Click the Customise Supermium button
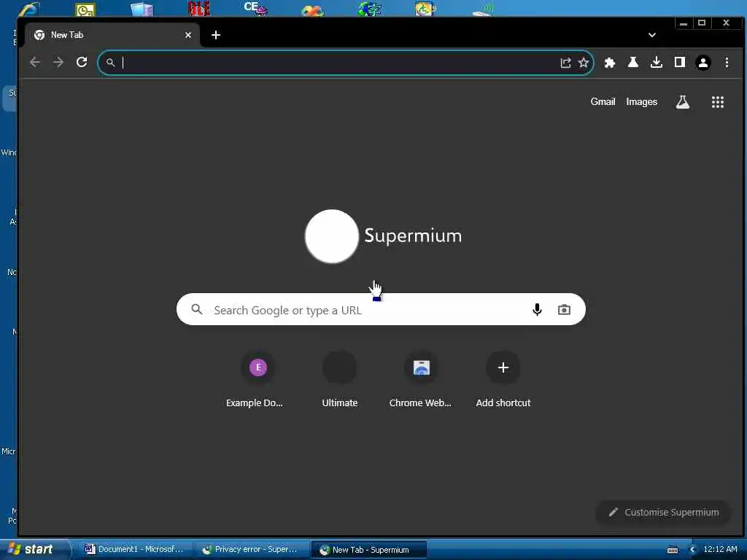Viewport: 747px width, 560px height. (x=664, y=513)
